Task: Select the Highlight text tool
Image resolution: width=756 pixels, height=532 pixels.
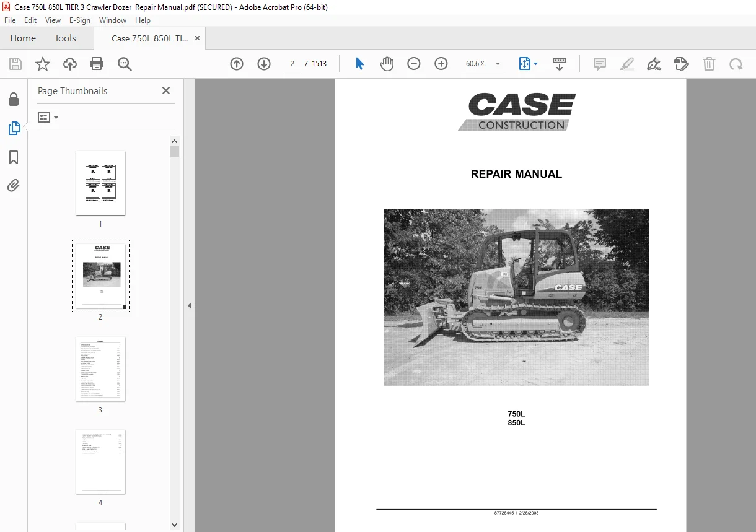Action: click(x=627, y=64)
